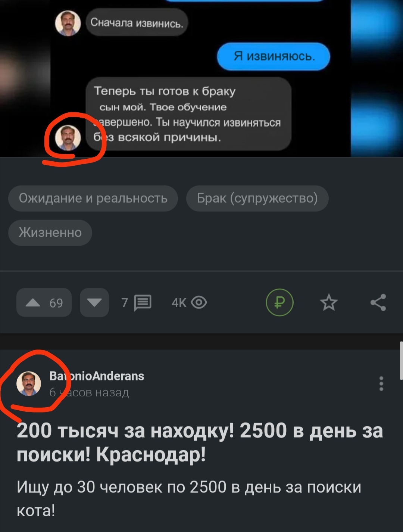Upvote the post with 69 rating
The width and height of the screenshot is (403, 532).
tap(44, 302)
